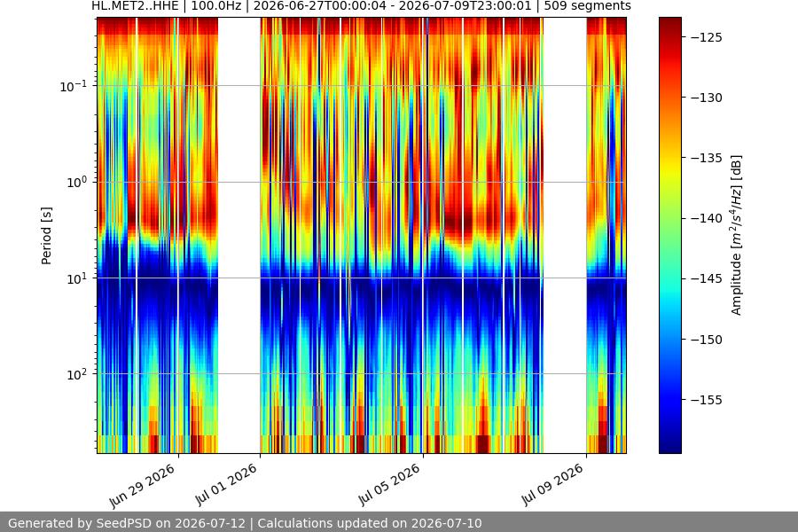
Task: Click the 'Jul 05 2026' date tick label
Action: coord(389,485)
